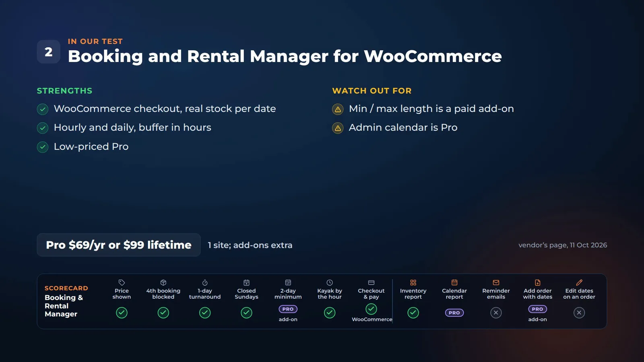This screenshot has height=362, width=644.
Task: Click the Calendar report icon
Action: (x=454, y=283)
